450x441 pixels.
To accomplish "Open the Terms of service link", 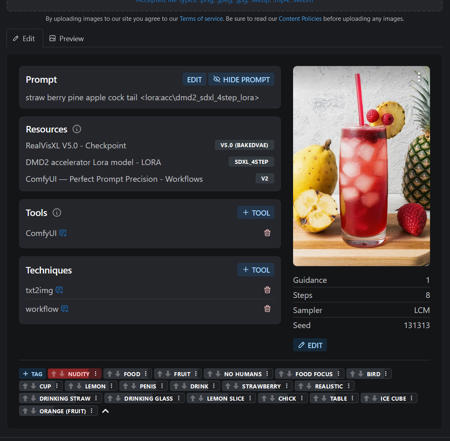I will pyautogui.click(x=201, y=19).
